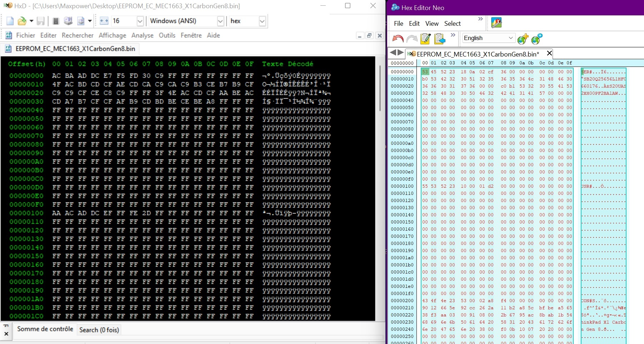Select the EEPROM_EC_MEC1663 file tab in HxD

[70, 49]
